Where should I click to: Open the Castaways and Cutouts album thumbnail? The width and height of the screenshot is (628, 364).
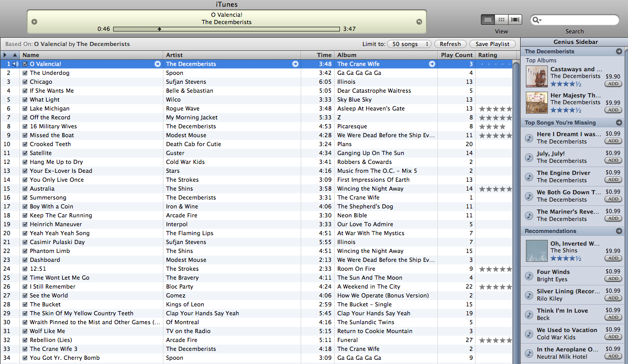(537, 76)
